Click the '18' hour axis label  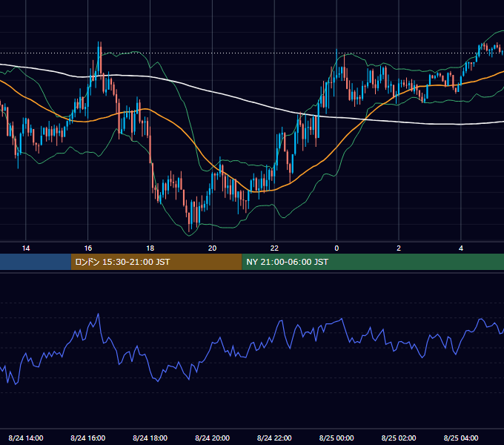click(x=150, y=248)
